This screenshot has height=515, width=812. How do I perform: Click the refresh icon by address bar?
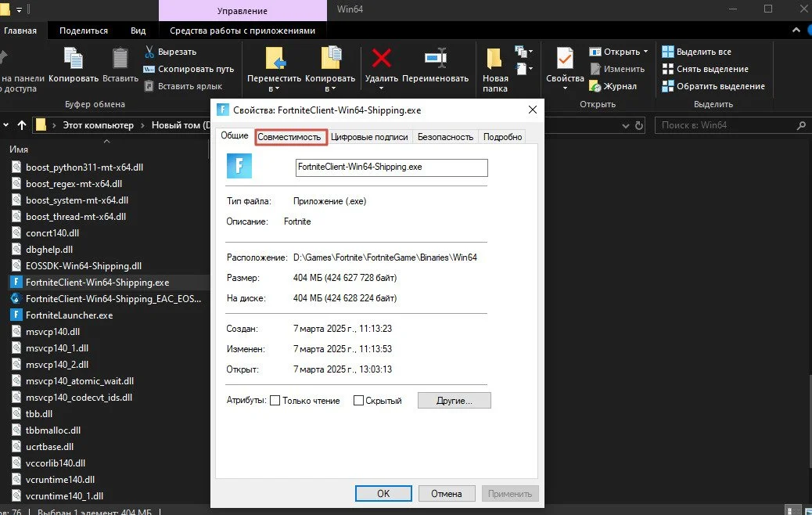pyautogui.click(x=639, y=125)
